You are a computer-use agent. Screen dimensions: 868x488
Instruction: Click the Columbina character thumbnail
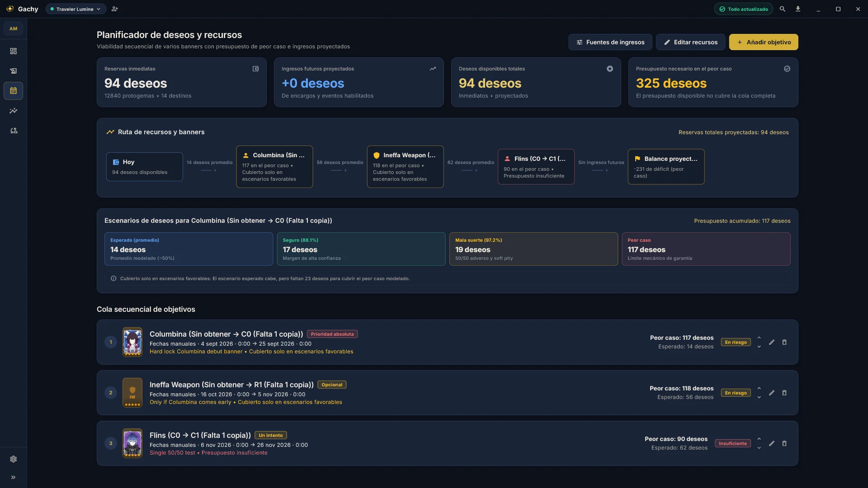point(132,342)
